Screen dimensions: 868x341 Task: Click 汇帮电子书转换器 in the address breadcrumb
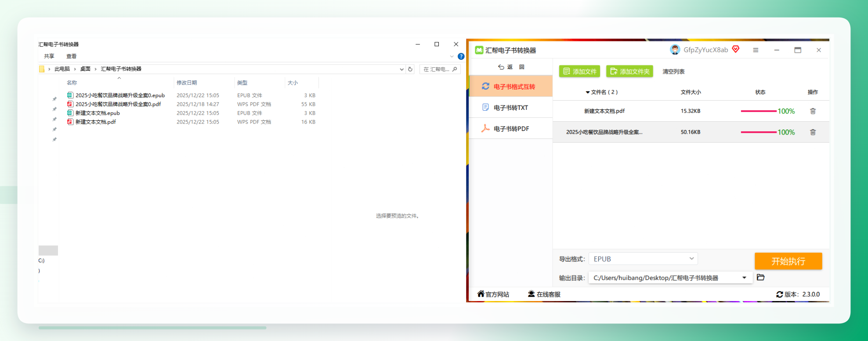pyautogui.click(x=121, y=69)
